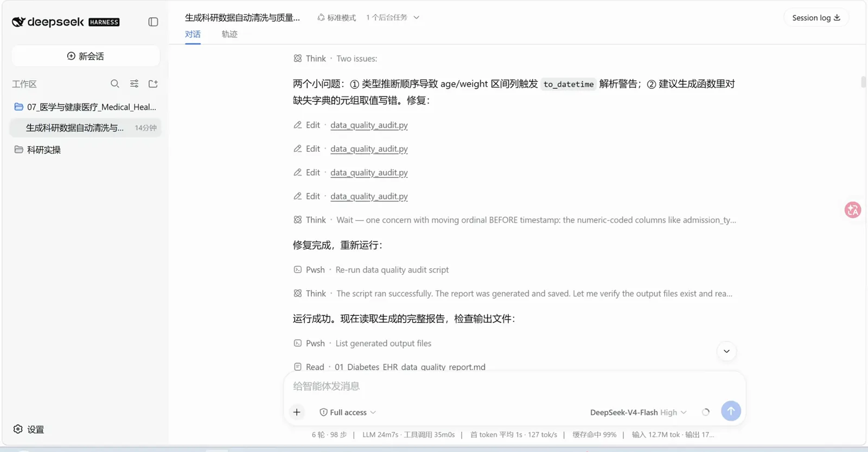868x452 pixels.
Task: Open the DeepSeek-V4-Flash model selector
Action: pos(638,412)
